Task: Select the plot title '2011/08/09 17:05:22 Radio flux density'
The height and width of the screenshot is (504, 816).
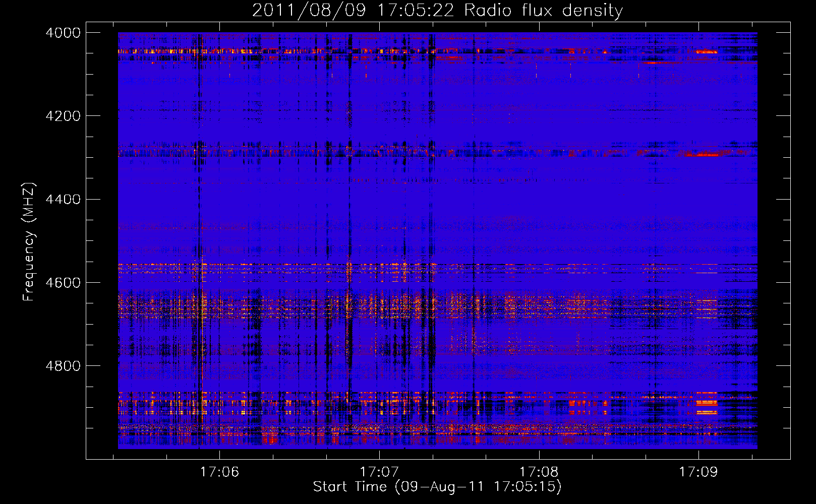Action: 437,11
